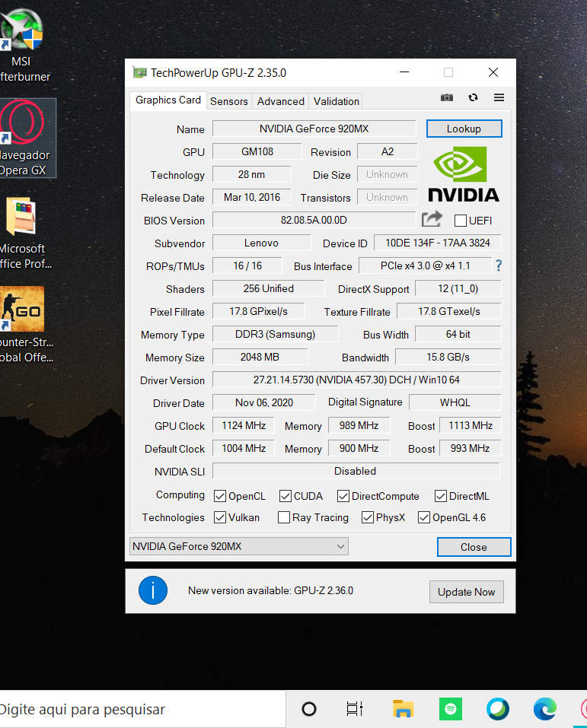Minimize the GPU-Z window
The image size is (587, 728).
point(404,72)
